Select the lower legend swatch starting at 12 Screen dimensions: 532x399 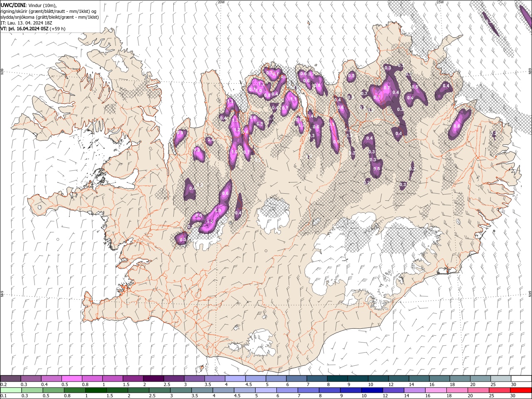[x=394, y=390]
